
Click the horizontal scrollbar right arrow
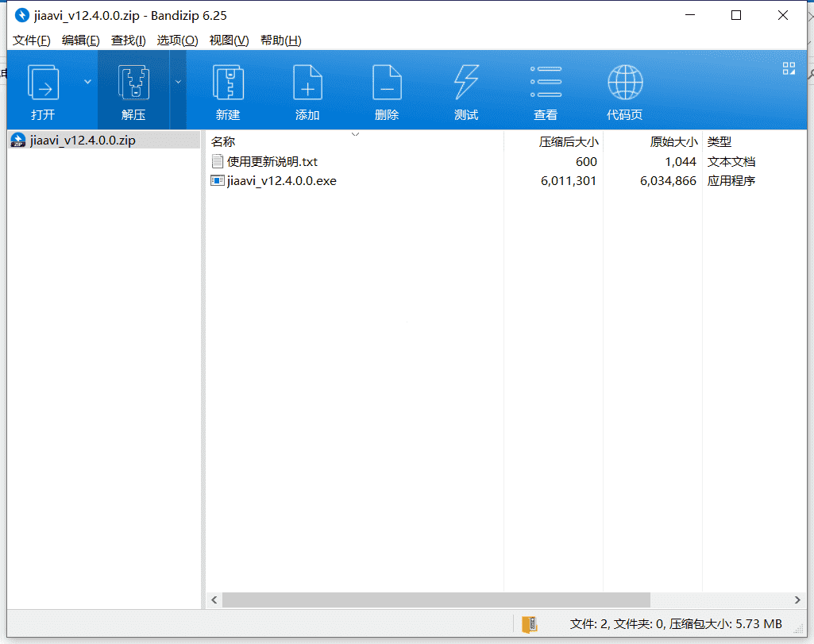(x=797, y=600)
